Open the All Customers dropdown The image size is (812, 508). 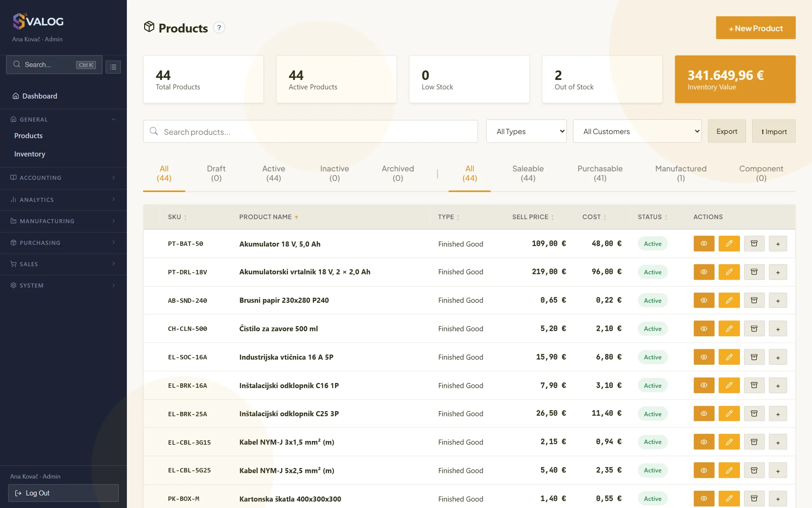click(x=637, y=131)
